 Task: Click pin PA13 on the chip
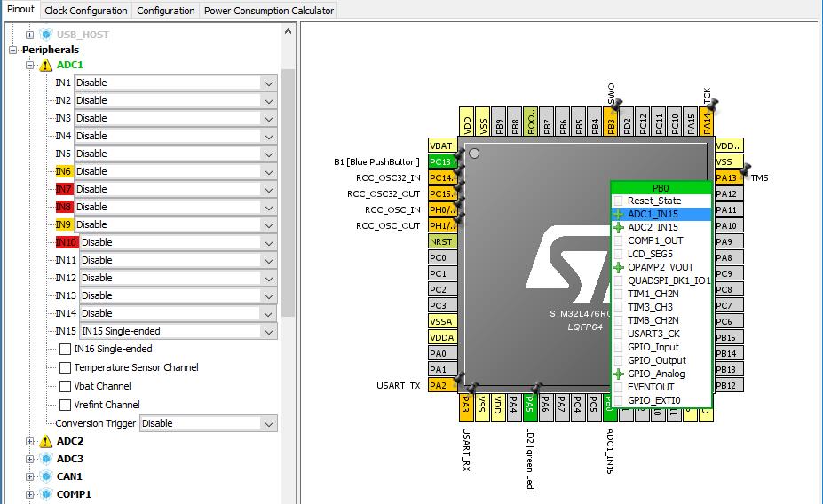click(x=729, y=177)
